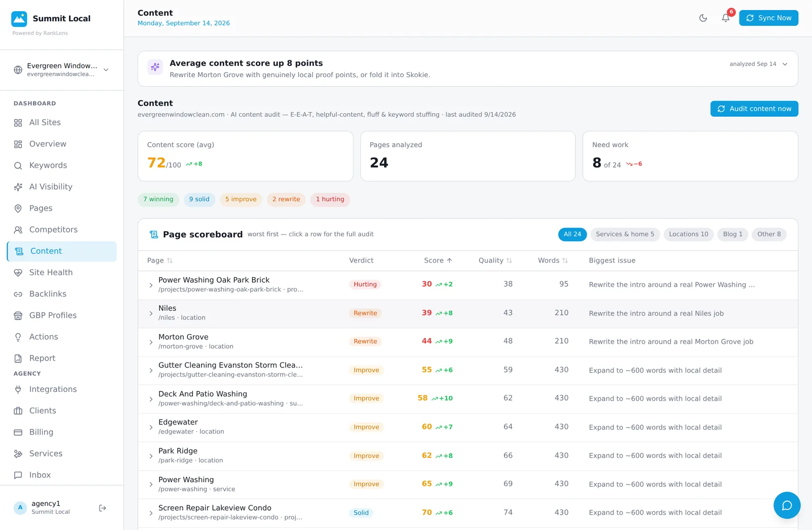Click the Actions lightbulb icon
Image resolution: width=812 pixels, height=530 pixels.
(x=18, y=337)
